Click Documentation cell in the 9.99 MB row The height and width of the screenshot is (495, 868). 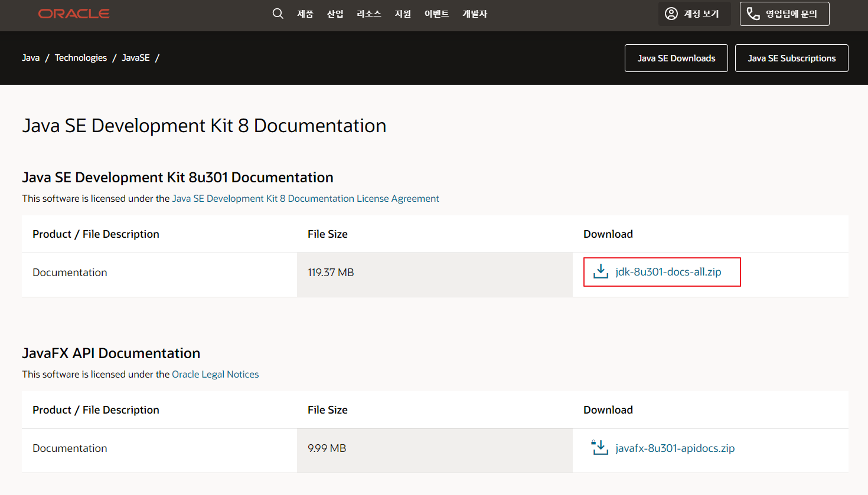(x=159, y=451)
